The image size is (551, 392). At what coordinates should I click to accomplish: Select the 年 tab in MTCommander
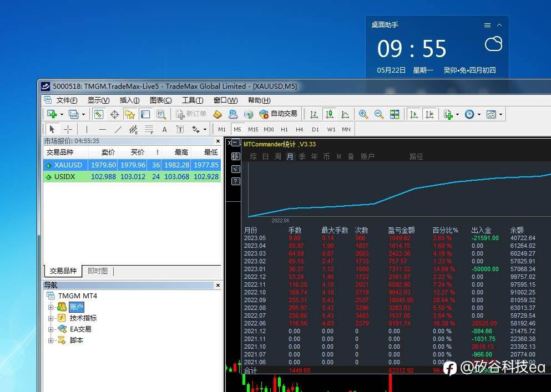coord(314,156)
